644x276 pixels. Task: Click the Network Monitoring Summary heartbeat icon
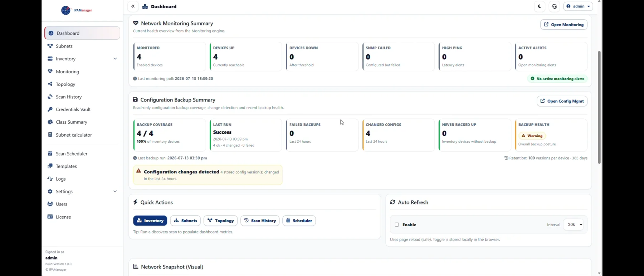pyautogui.click(x=136, y=23)
